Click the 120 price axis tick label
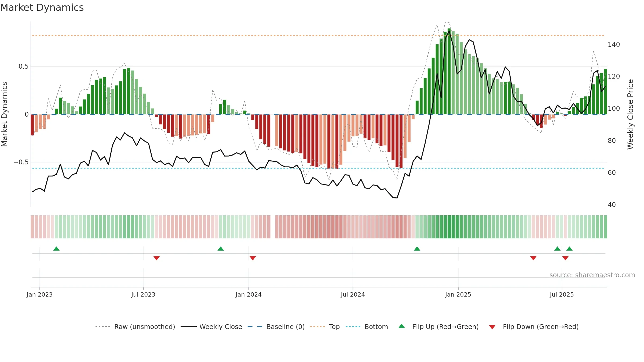 614,76
